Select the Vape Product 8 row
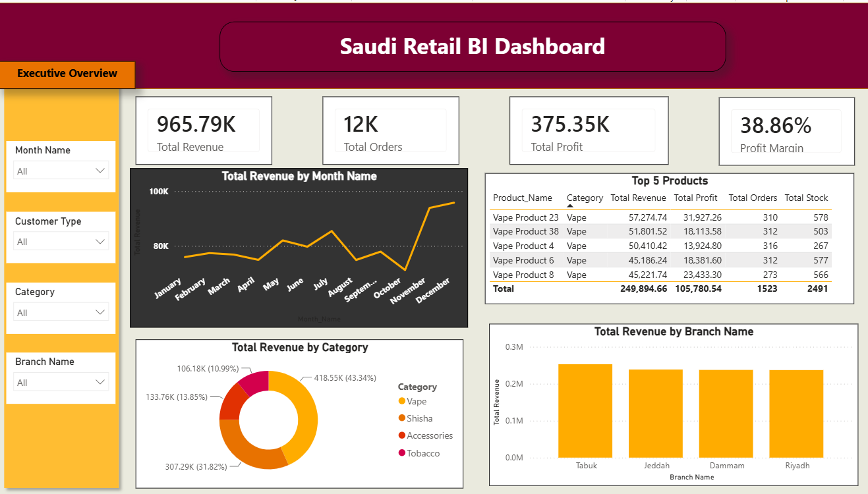Viewport: 868px width, 494px height. point(661,275)
